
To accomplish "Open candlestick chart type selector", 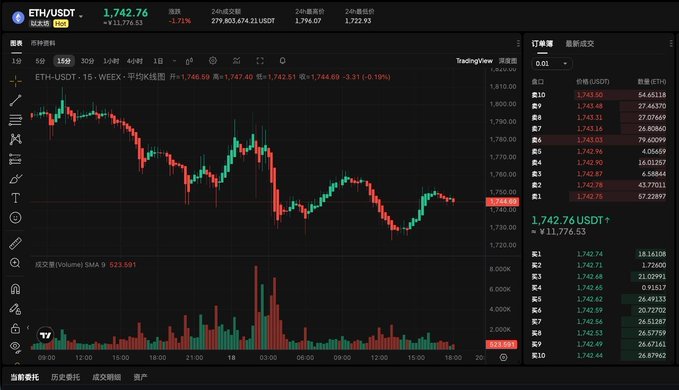I will (189, 61).
